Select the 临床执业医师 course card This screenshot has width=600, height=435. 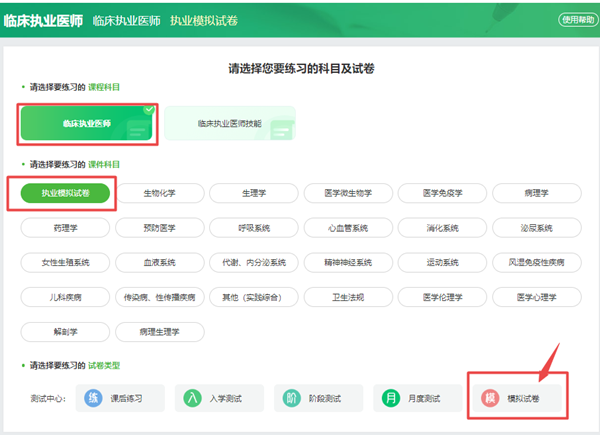coord(88,123)
